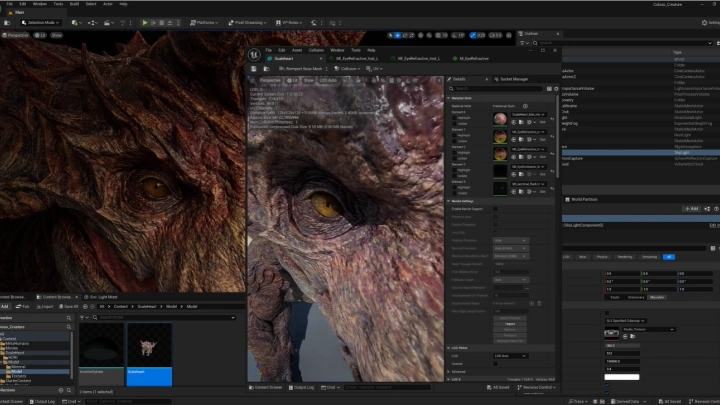Click the white light color swatch

pos(621,377)
